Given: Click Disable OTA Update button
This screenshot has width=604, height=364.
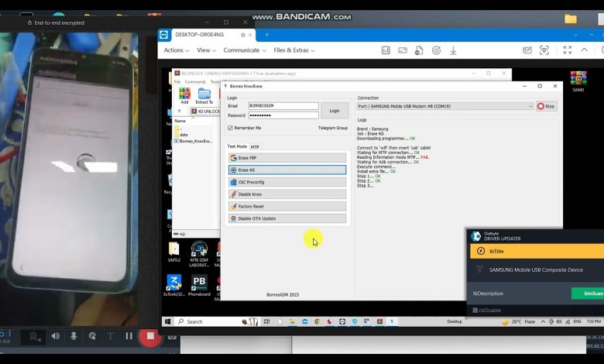Looking at the screenshot, I should (x=287, y=218).
